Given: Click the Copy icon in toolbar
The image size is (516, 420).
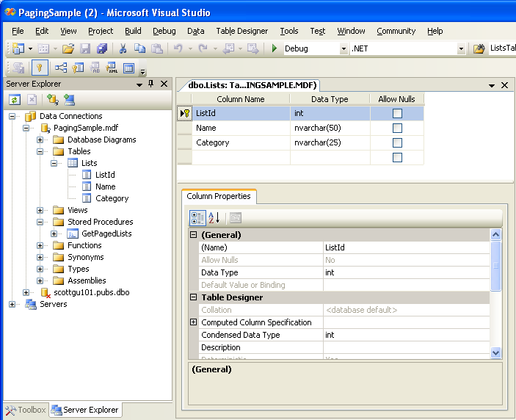Looking at the screenshot, I should (x=140, y=48).
